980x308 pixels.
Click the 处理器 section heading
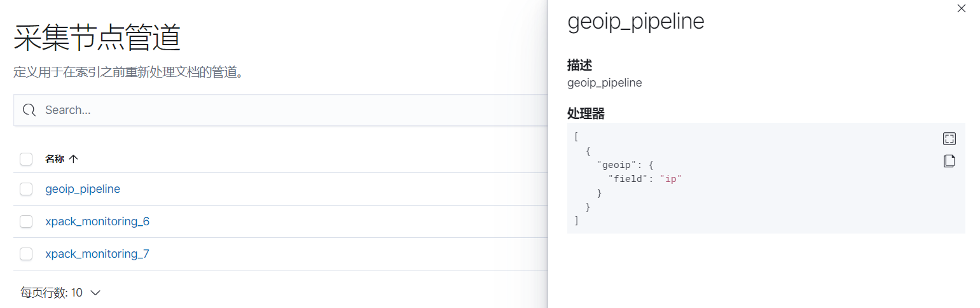586,114
